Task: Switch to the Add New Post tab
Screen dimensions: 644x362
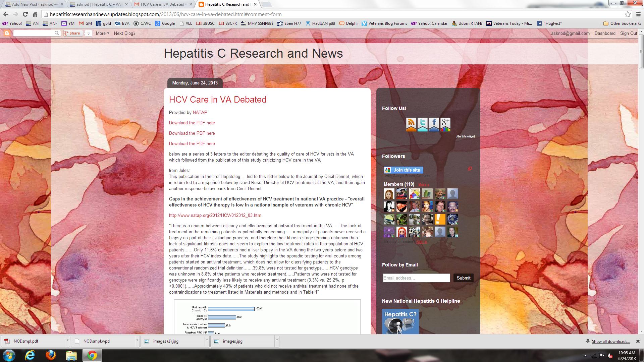Action: coord(32,4)
